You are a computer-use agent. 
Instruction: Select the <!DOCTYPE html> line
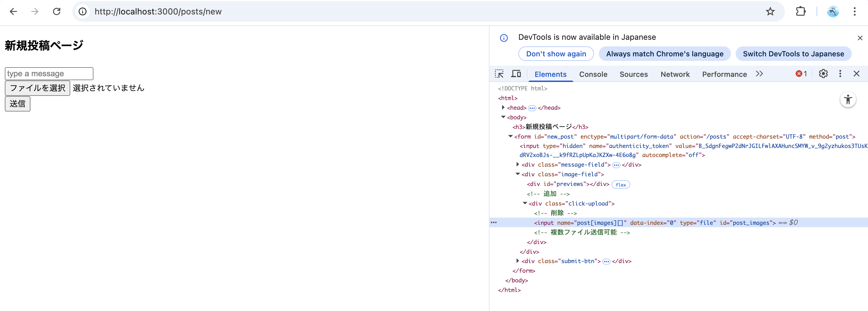point(523,88)
